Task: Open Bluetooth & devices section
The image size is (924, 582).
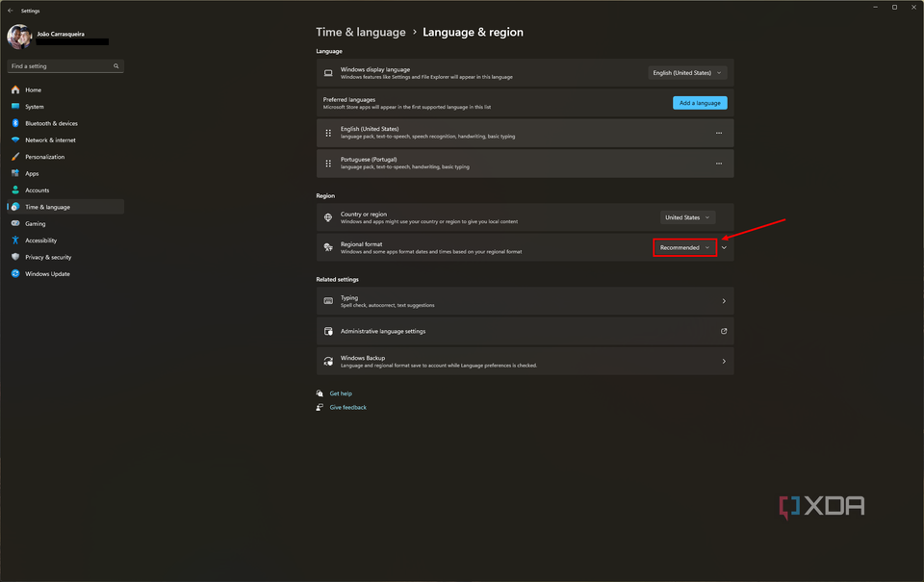Action: 65,123
